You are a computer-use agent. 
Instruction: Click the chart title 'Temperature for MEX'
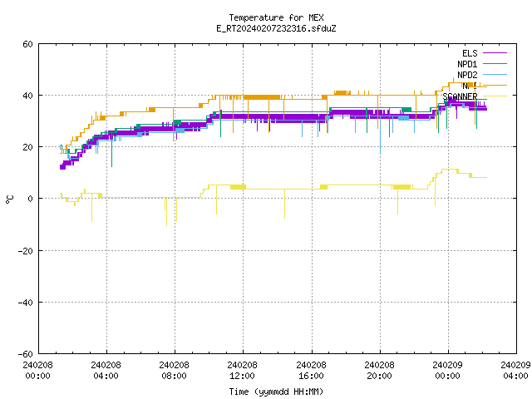pos(276,17)
